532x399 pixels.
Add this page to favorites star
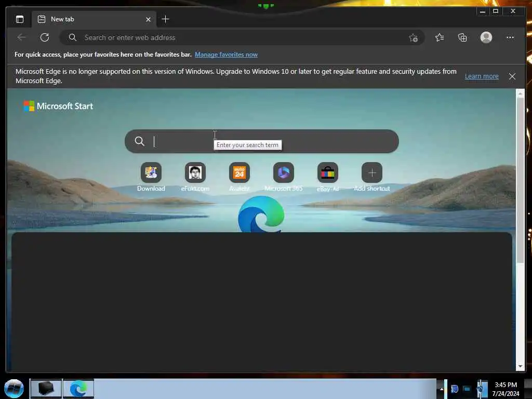coord(413,37)
